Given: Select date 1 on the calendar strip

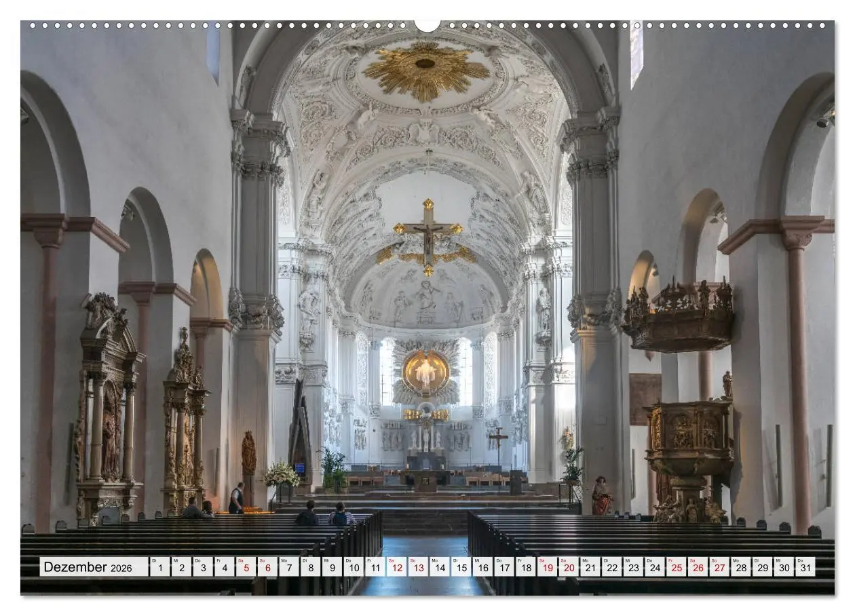Looking at the screenshot, I should (160, 567).
